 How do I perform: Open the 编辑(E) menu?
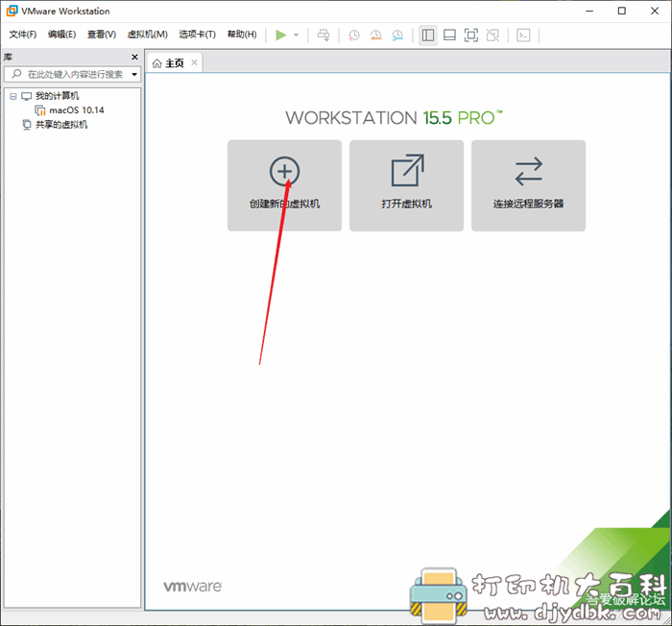61,35
